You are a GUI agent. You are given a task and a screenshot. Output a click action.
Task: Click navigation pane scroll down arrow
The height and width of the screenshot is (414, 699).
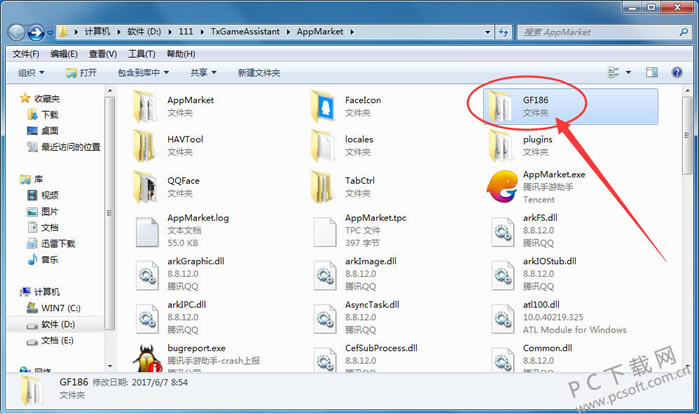click(110, 366)
